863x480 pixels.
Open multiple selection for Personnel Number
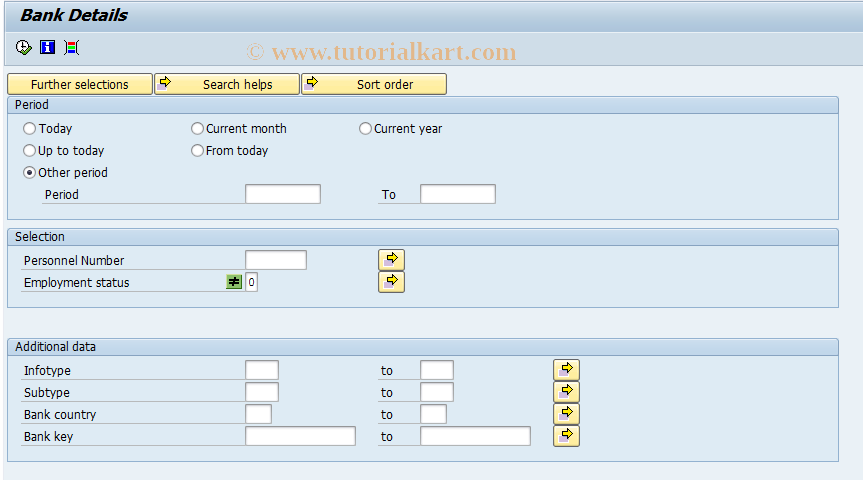391,260
